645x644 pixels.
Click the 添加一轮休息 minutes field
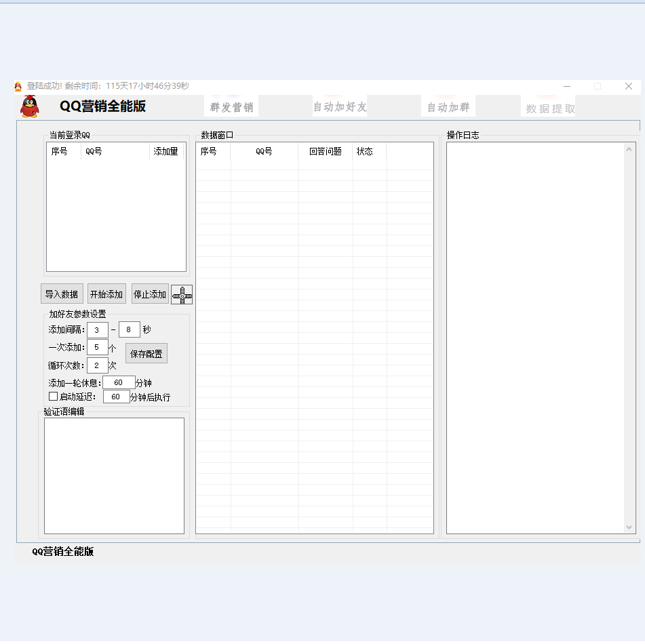(118, 382)
